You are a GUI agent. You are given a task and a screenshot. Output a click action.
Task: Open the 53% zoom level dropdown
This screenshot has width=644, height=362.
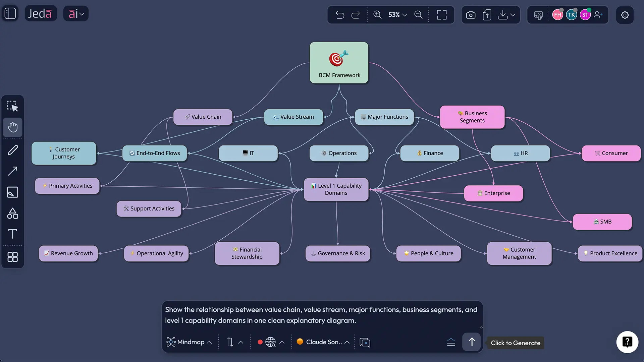pos(397,15)
